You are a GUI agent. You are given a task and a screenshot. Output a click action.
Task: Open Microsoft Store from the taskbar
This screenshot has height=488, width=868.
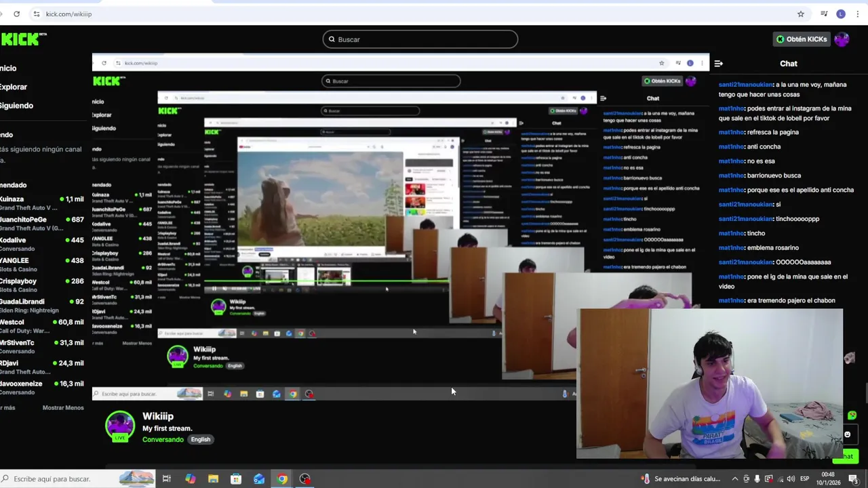click(x=236, y=479)
